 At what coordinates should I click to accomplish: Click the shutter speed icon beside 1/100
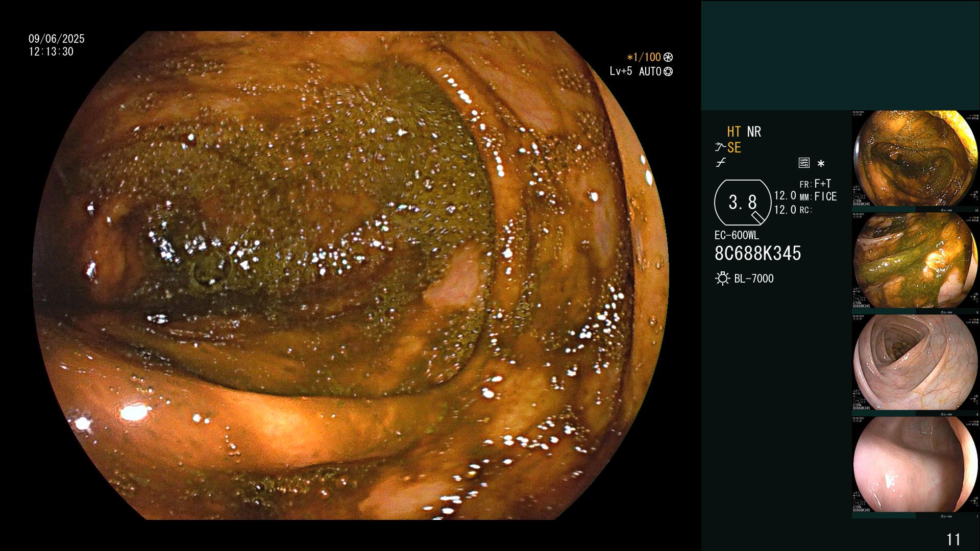coord(668,57)
